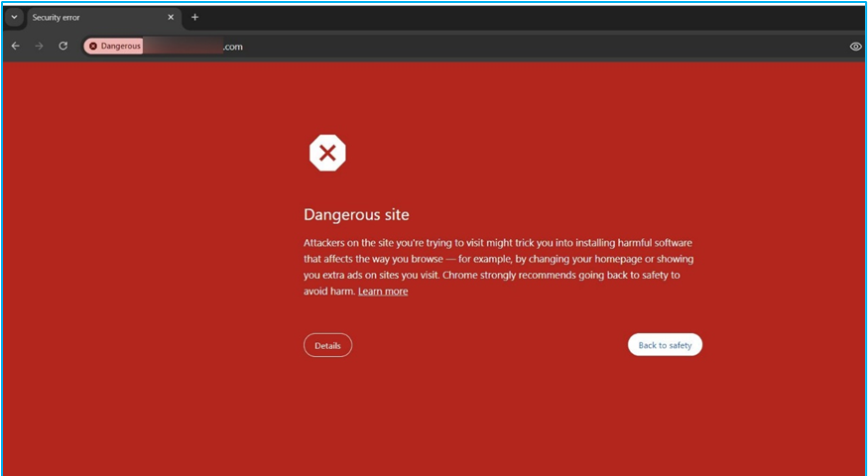The image size is (868, 476).
Task: Close the Security error tab
Action: click(x=171, y=17)
